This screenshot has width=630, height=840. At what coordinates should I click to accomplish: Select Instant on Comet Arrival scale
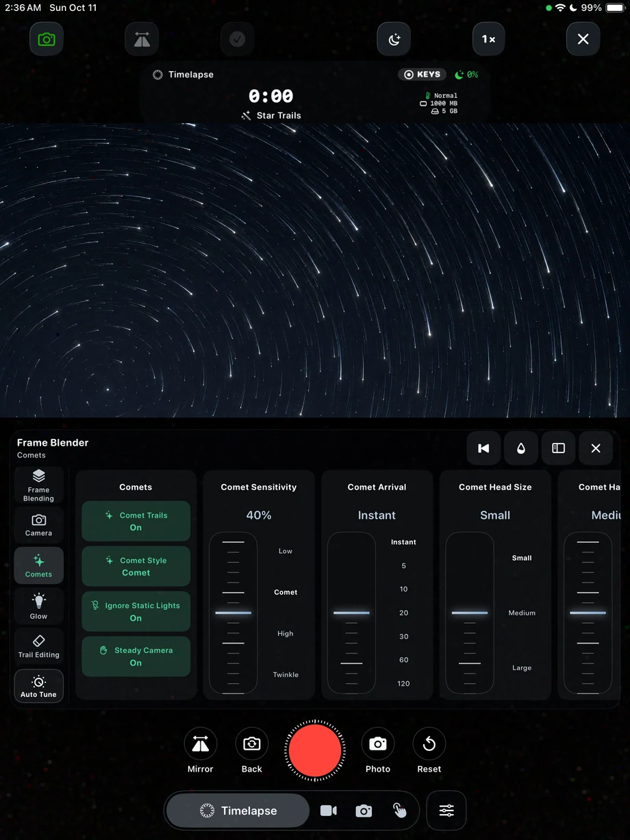point(403,542)
